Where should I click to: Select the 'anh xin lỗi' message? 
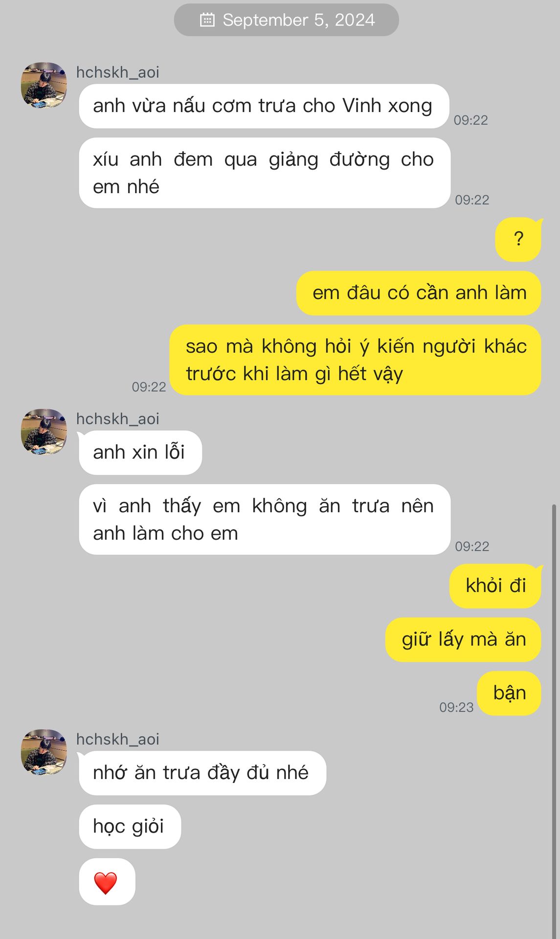[140, 452]
